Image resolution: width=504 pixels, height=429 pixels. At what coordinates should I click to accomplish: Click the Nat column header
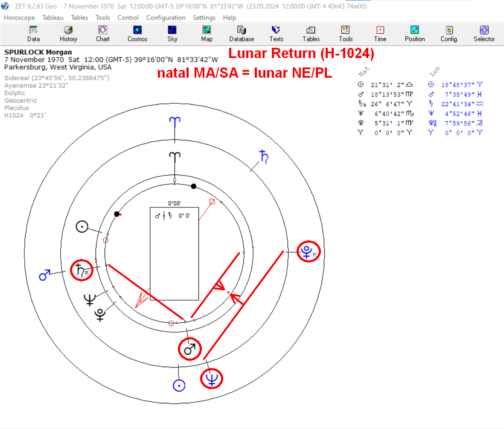click(364, 72)
